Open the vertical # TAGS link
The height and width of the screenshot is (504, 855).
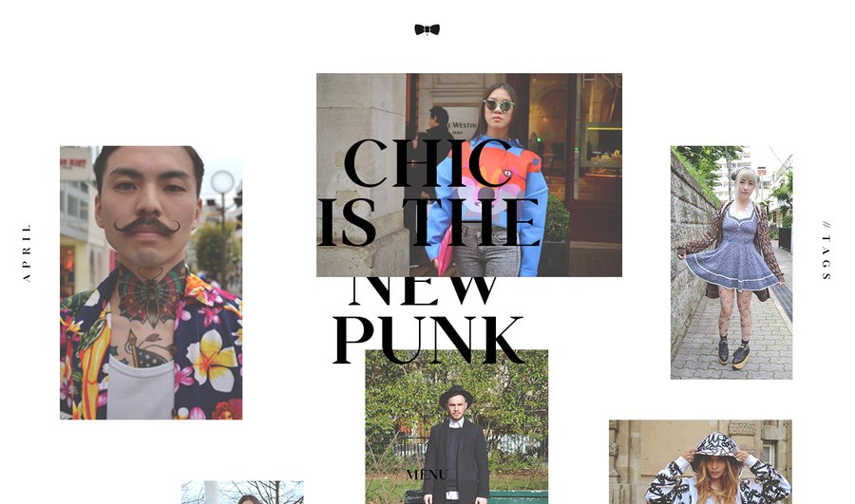(826, 250)
